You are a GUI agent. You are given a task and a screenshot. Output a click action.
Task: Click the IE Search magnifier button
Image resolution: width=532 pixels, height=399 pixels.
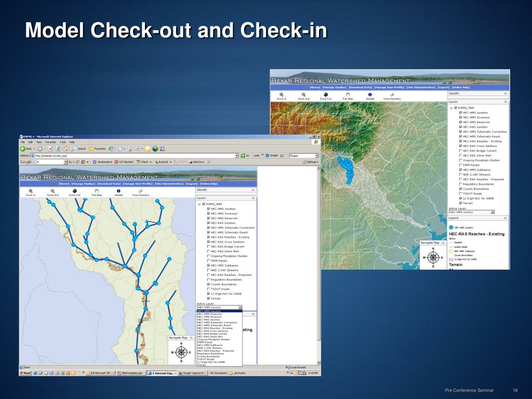coord(78,149)
